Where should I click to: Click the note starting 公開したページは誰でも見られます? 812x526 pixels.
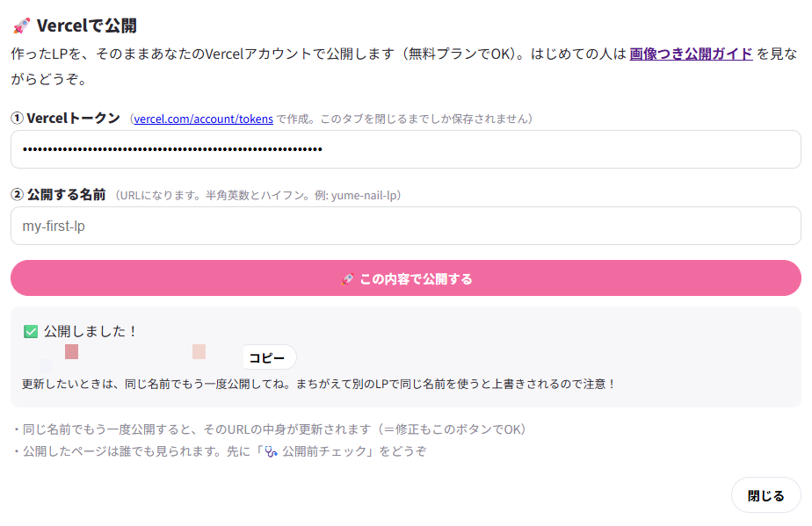[x=220, y=451]
